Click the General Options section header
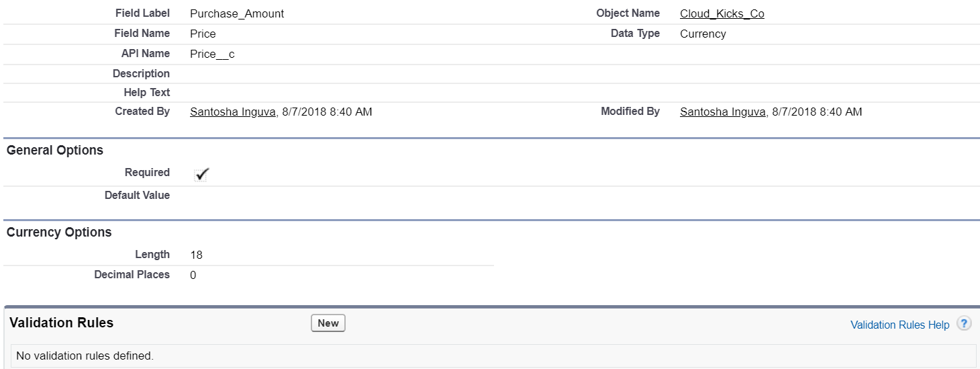 55,150
